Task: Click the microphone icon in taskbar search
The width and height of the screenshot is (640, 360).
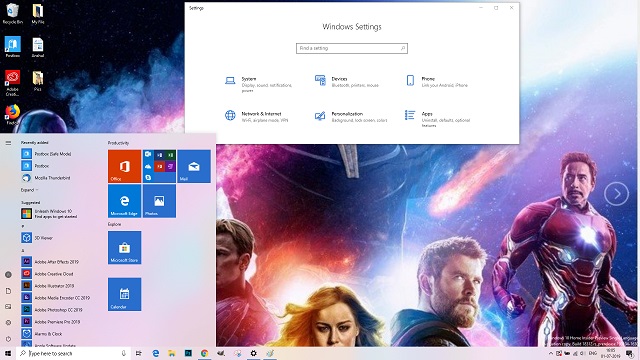Action: click(x=123, y=353)
